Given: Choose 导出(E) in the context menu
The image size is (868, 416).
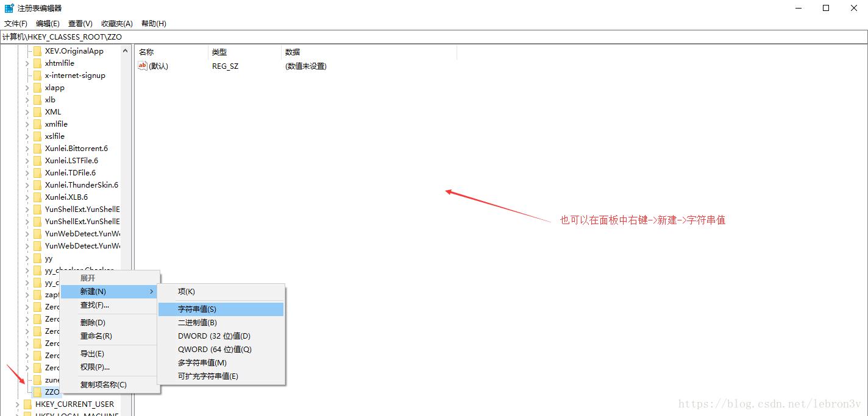Looking at the screenshot, I should 92,353.
